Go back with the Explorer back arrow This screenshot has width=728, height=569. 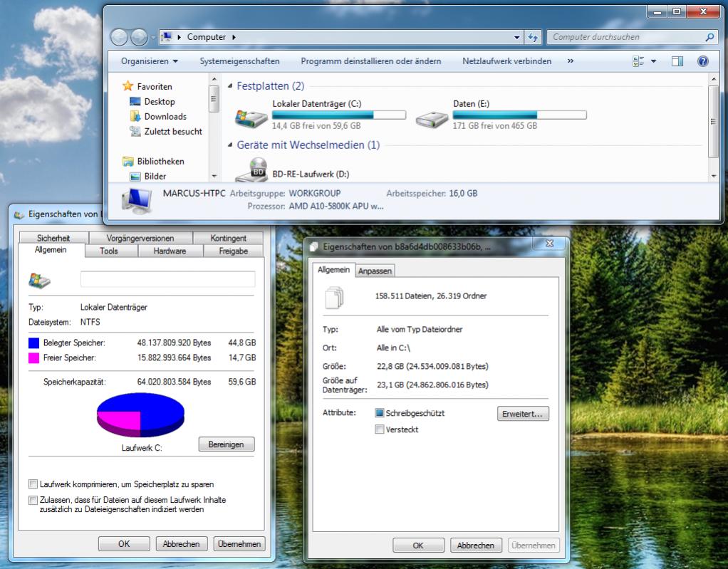click(120, 37)
